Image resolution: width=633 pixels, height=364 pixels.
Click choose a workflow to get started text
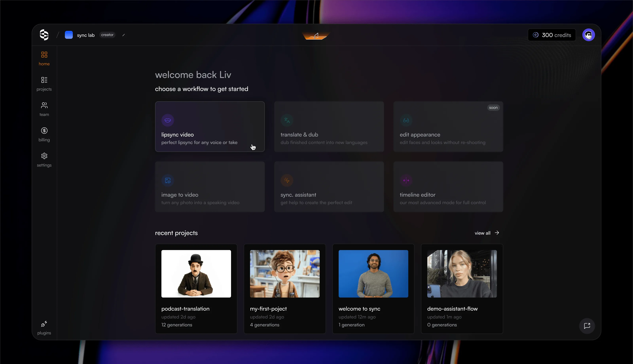pos(201,89)
